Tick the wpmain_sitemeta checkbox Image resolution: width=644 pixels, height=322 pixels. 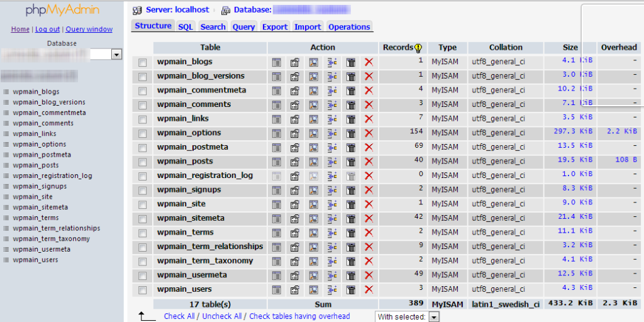coord(143,219)
